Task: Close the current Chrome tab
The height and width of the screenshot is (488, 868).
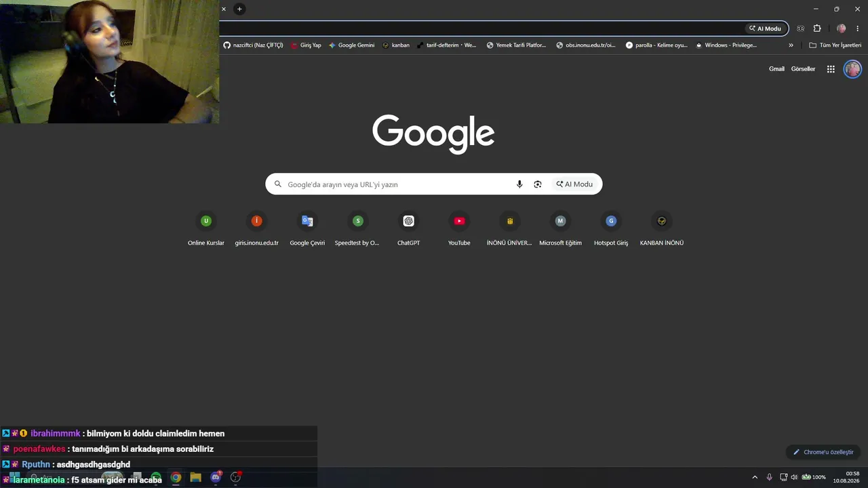Action: pyautogui.click(x=224, y=9)
